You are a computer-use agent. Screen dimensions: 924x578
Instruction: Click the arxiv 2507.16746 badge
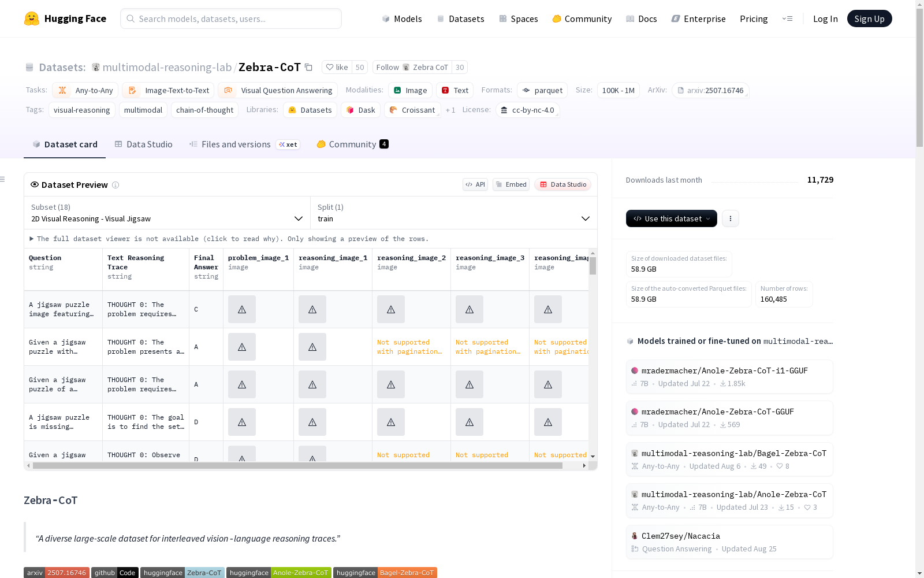(x=57, y=573)
